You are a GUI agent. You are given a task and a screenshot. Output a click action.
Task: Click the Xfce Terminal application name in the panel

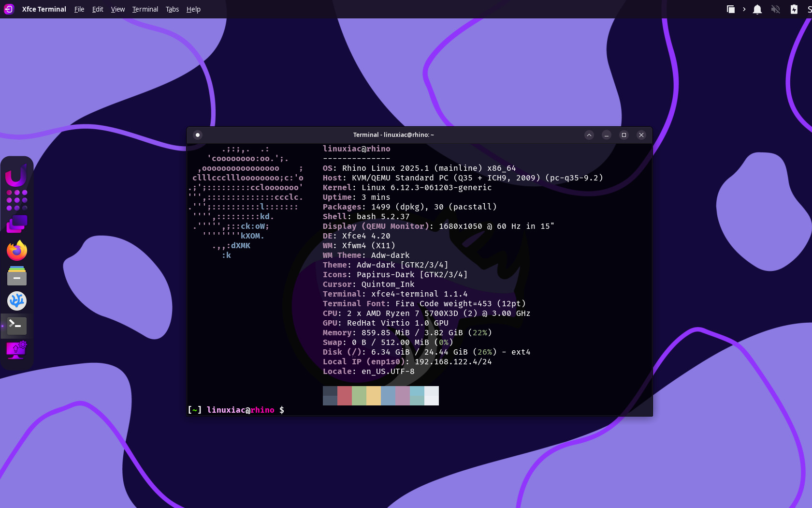pyautogui.click(x=44, y=9)
